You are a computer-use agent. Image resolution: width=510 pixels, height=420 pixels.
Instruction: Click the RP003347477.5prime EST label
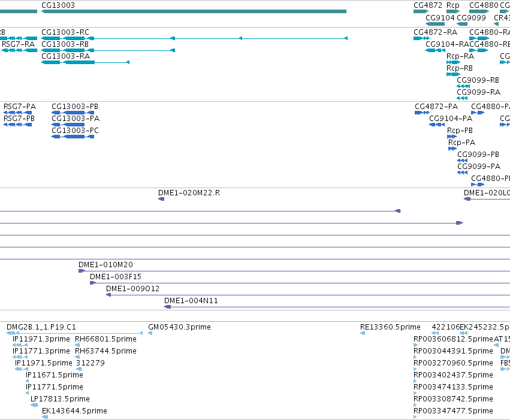click(x=453, y=412)
